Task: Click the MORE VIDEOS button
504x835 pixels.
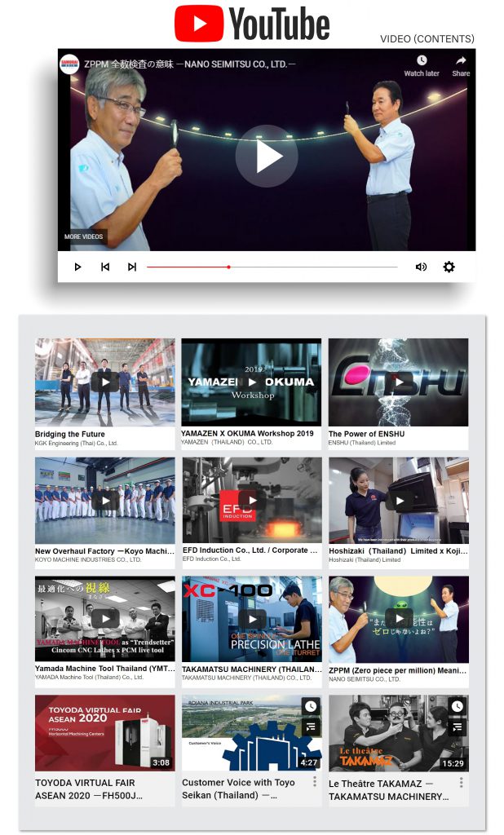Action: click(84, 236)
